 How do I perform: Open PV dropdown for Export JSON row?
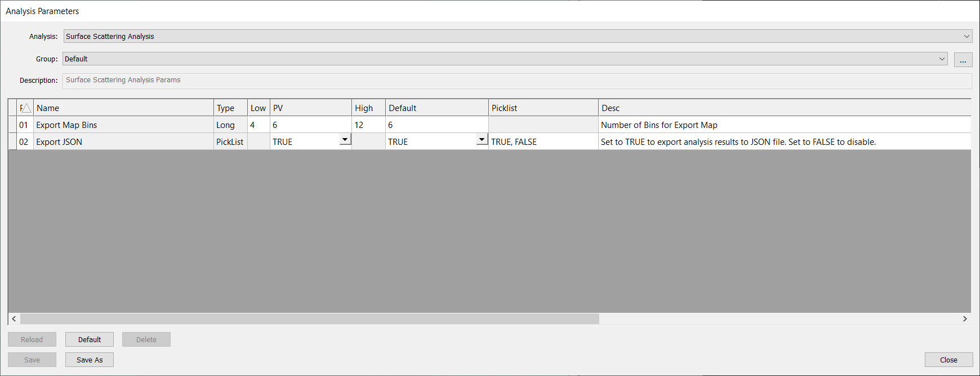point(345,140)
